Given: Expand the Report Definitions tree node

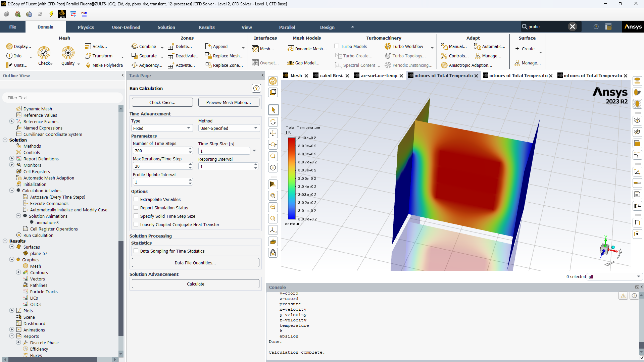Looking at the screenshot, I should (x=12, y=159).
